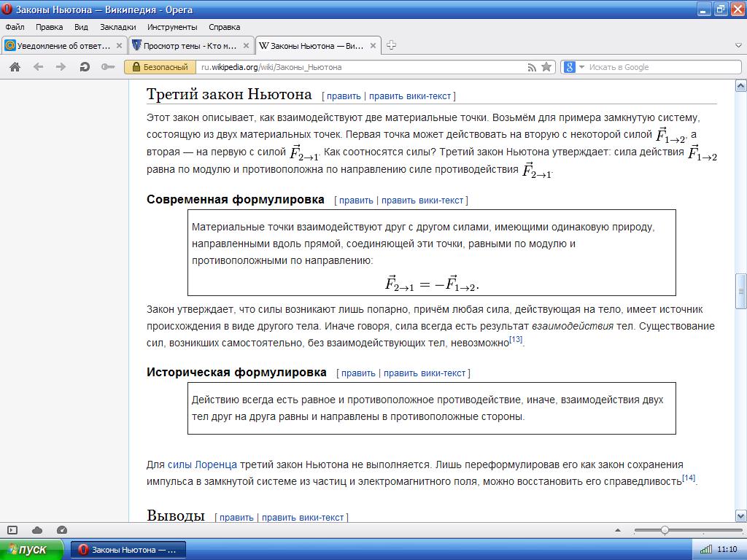Switch to the 'Просмотр темы' tab
This screenshot has height=560, width=747.
click(190, 45)
